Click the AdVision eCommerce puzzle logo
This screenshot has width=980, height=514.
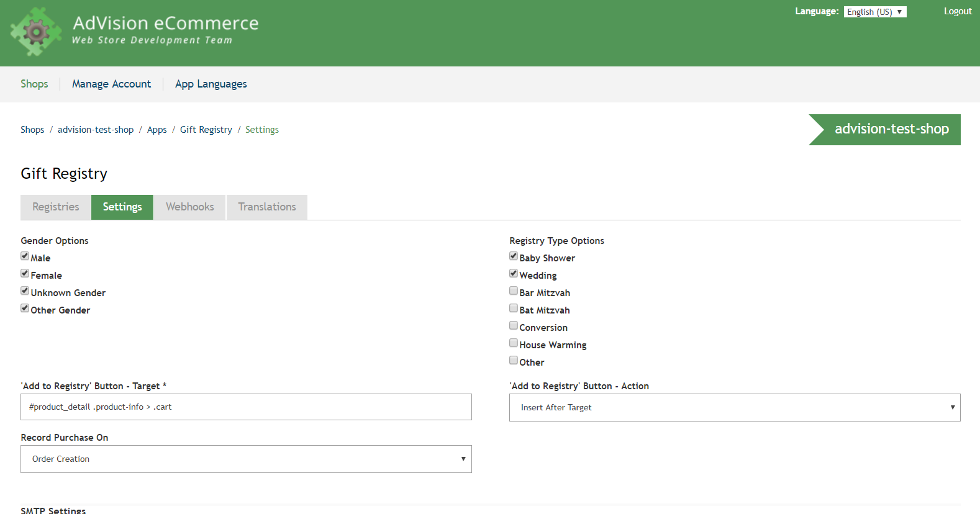tap(36, 31)
